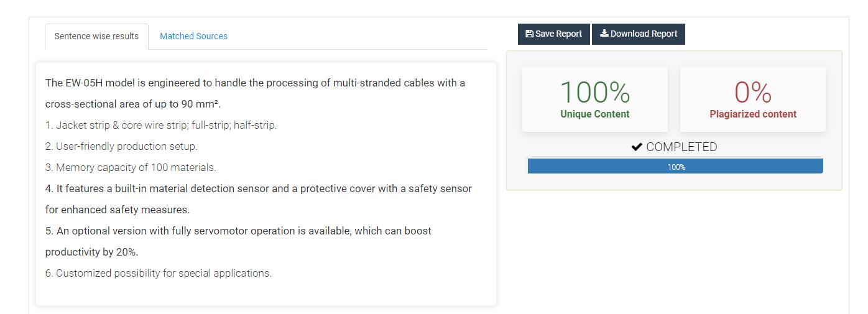The image size is (868, 314).
Task: Click the red 'Plagiarized content' label
Action: 753,114
